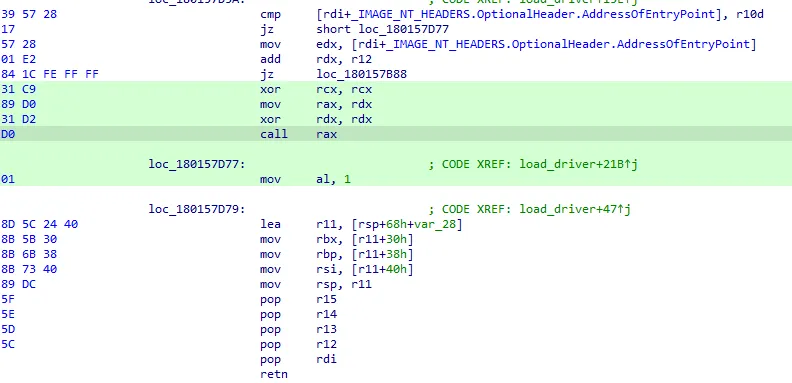Click the loc_180157B88 jump target
Viewport: 792px width, 383px height.
361,74
